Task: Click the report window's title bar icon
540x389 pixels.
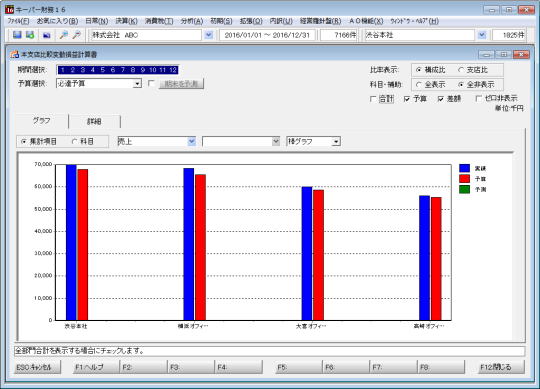Action: pos(14,54)
